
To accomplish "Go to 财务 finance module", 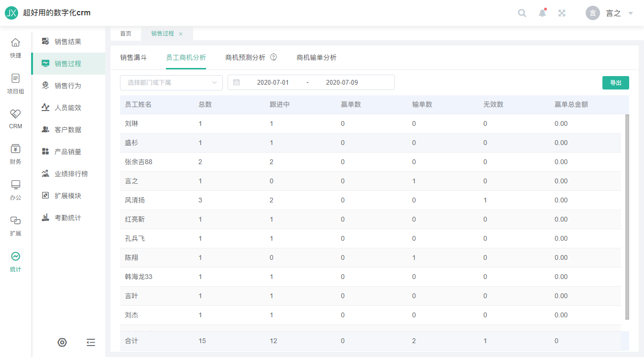I will coord(16,154).
